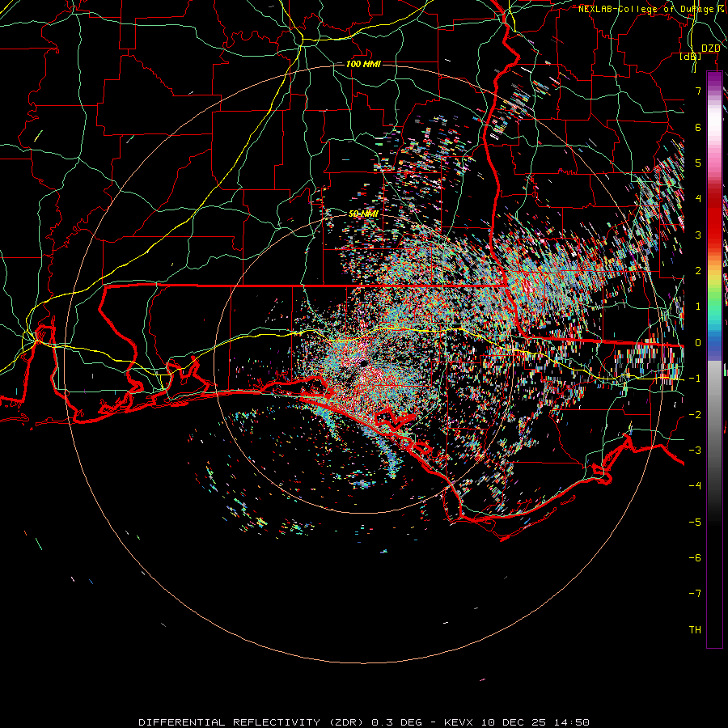
Task: Click the -1 value on color scale
Action: click(695, 379)
